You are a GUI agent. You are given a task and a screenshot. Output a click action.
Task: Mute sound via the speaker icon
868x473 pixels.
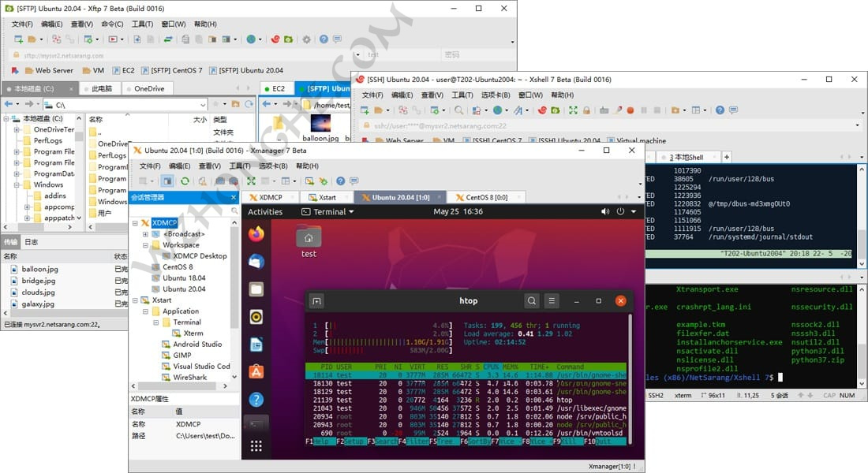[x=604, y=211]
